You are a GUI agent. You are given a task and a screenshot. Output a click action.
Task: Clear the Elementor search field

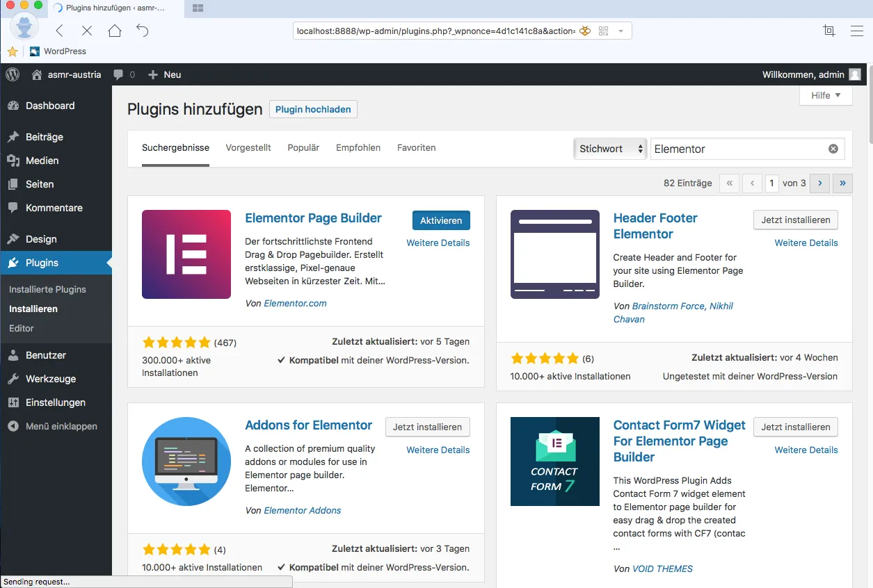pyautogui.click(x=833, y=149)
